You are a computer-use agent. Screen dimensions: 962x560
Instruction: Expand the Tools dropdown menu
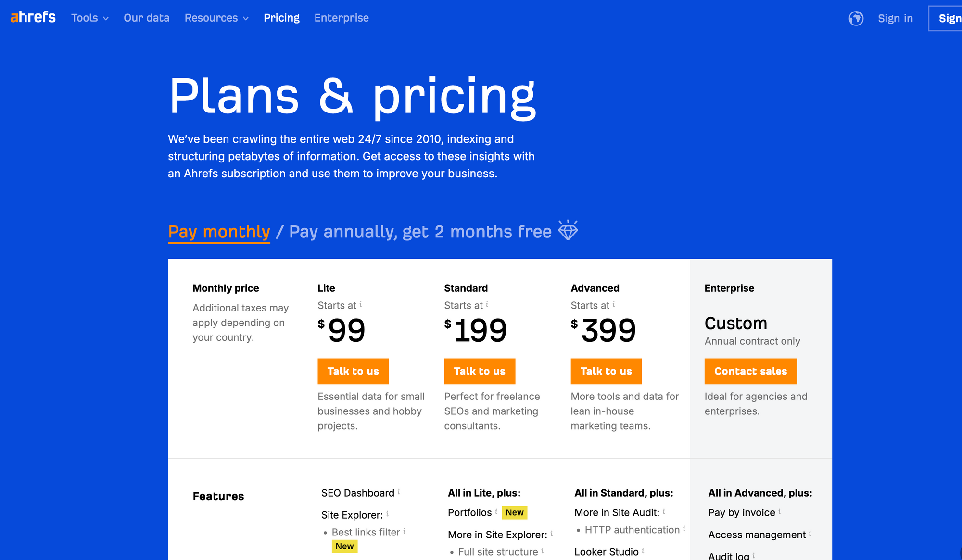point(90,18)
